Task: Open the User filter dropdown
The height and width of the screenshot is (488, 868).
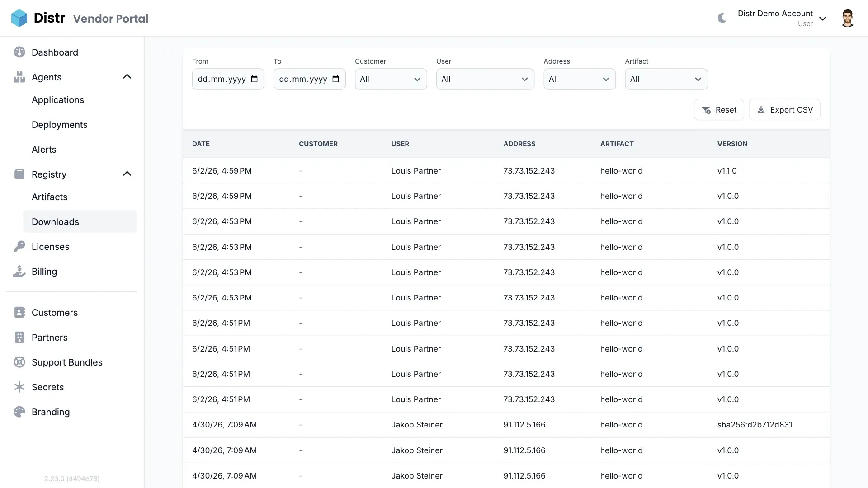Action: [x=485, y=79]
